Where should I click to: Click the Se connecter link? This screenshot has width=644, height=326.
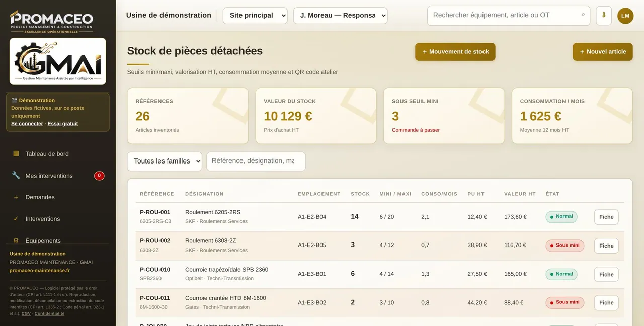click(x=27, y=124)
